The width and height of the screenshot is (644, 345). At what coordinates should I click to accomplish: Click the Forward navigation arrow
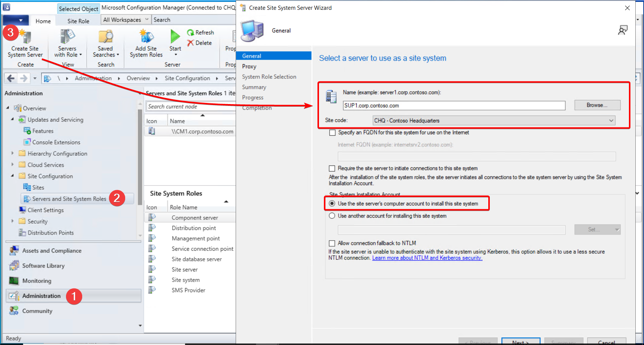point(23,78)
